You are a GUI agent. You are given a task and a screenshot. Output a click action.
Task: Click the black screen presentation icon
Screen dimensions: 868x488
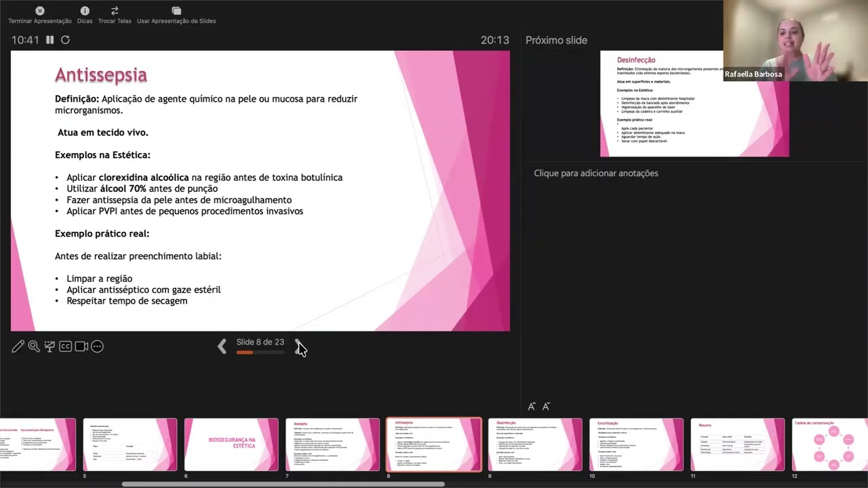tap(50, 346)
